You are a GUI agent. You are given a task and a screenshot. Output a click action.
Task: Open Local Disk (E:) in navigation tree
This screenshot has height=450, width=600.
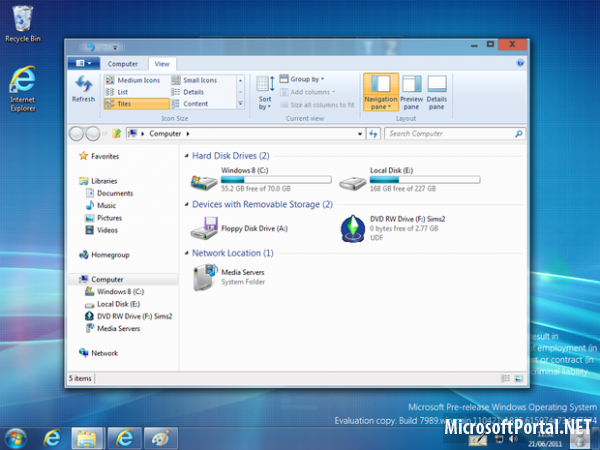point(112,304)
